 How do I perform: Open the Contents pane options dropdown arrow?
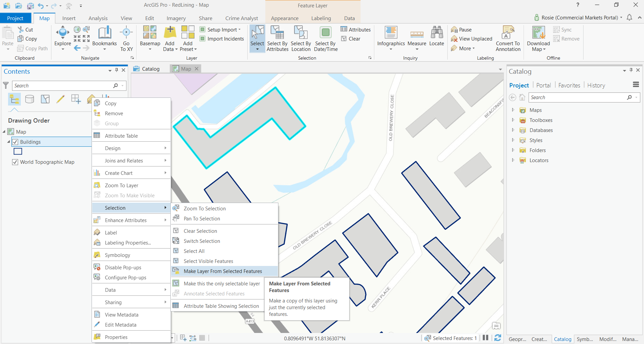pos(110,71)
